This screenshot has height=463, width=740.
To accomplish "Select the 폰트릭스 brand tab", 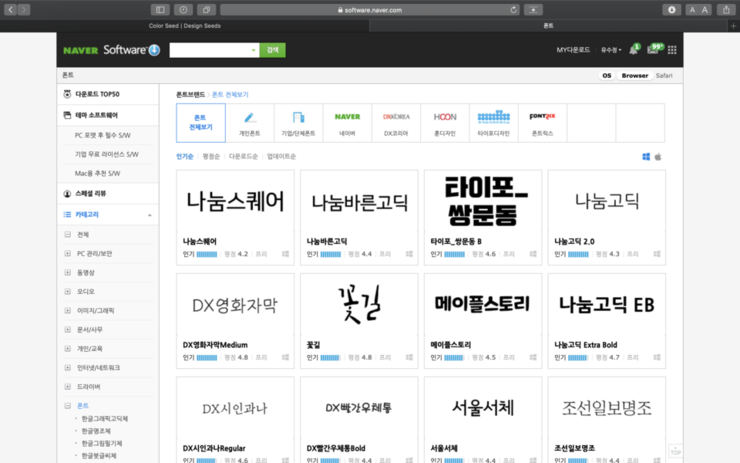I will [542, 123].
